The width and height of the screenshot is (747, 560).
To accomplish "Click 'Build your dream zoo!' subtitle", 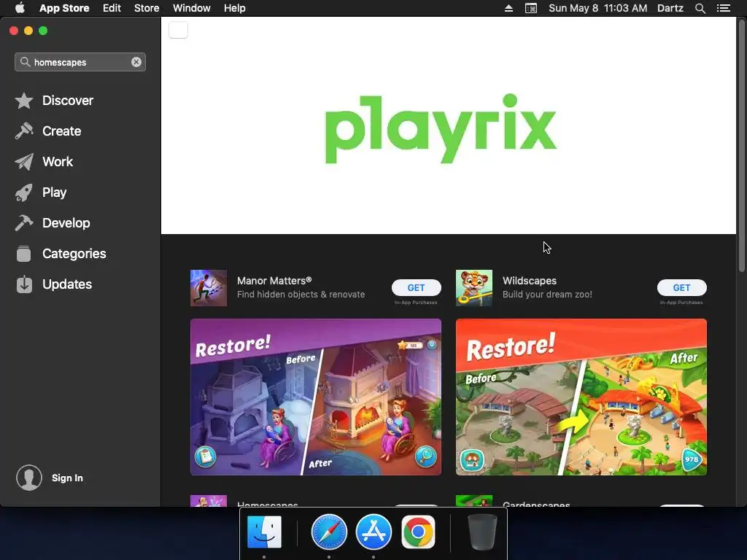I will [547, 295].
